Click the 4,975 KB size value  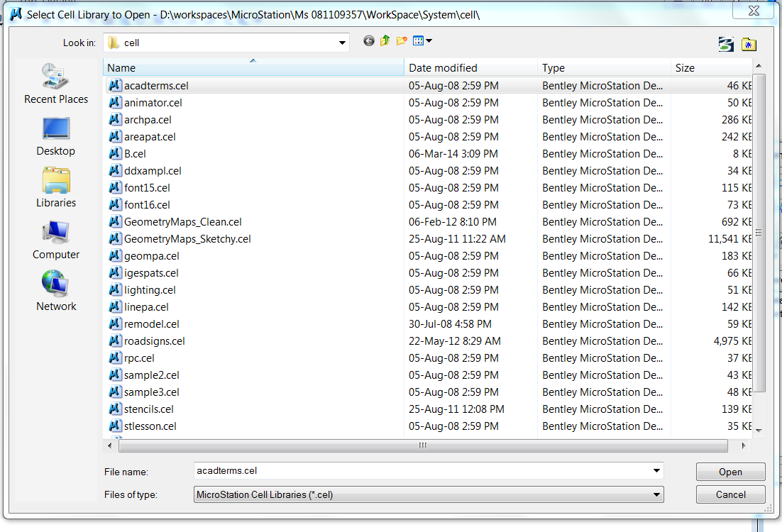click(732, 341)
